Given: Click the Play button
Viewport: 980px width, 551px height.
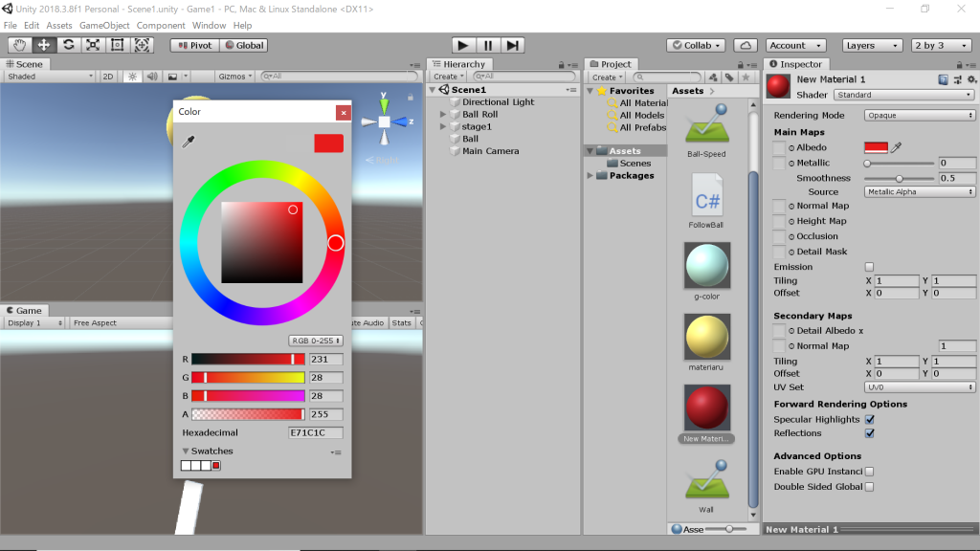Looking at the screenshot, I should click(x=463, y=45).
